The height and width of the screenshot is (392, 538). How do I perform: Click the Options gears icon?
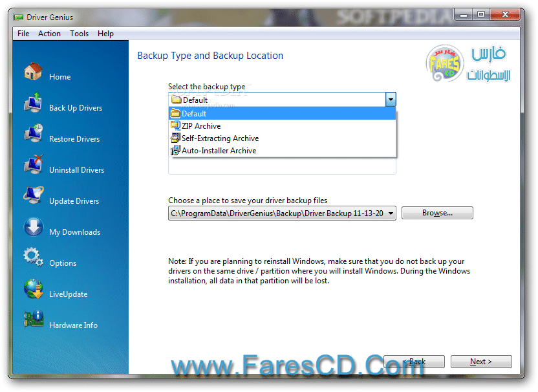pyautogui.click(x=33, y=257)
